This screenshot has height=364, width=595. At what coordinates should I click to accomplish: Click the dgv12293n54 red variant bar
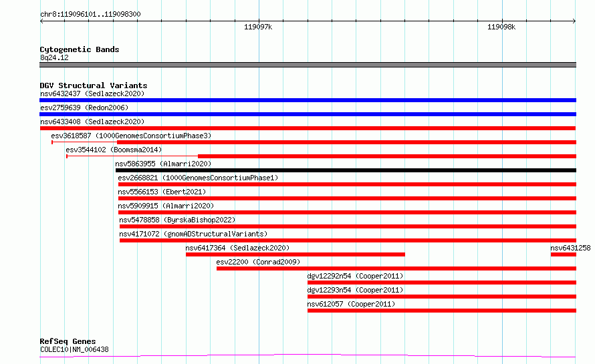442,297
